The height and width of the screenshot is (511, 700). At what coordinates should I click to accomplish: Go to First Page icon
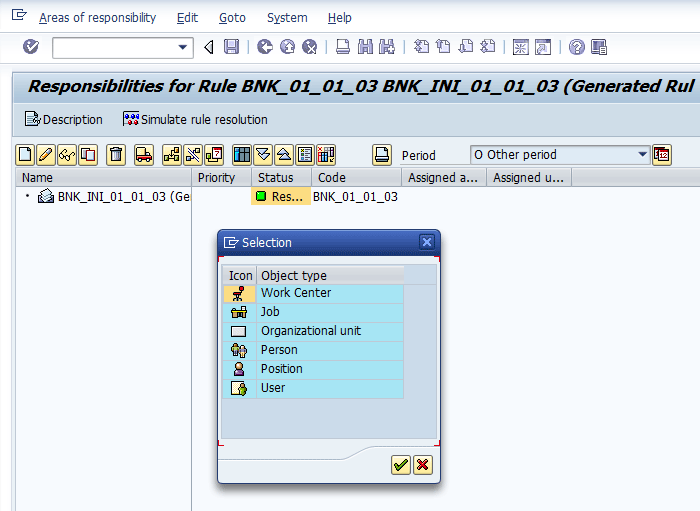tap(421, 46)
